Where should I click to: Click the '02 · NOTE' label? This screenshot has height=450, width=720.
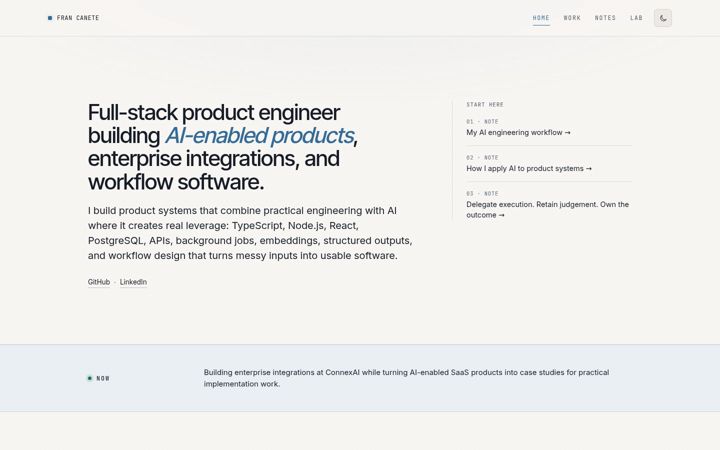pos(482,158)
